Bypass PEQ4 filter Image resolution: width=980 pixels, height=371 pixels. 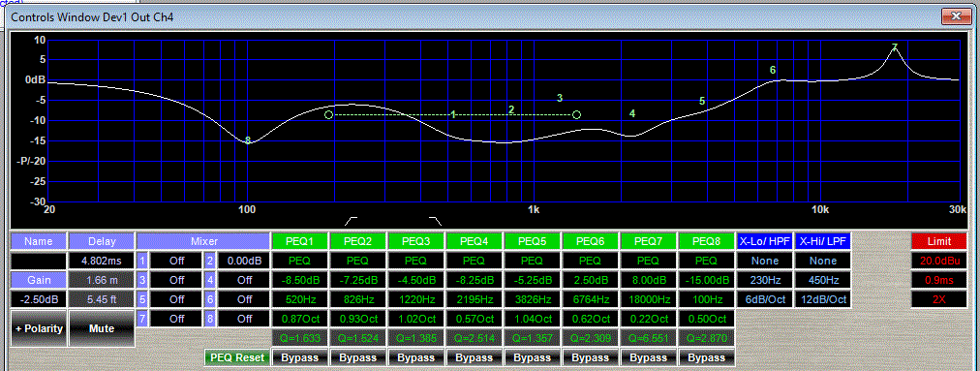(475, 357)
